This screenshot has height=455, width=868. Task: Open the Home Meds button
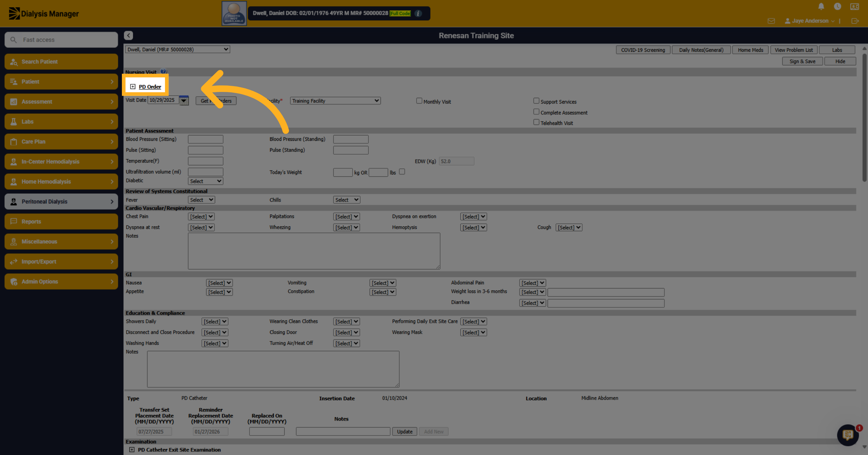750,50
